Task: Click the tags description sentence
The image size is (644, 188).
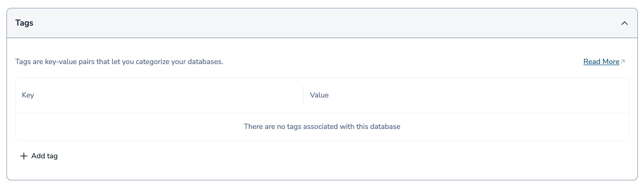Action: (x=119, y=62)
